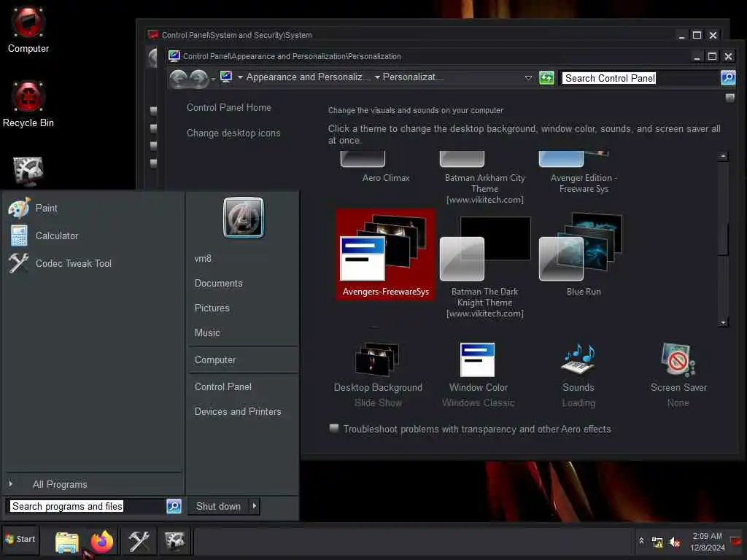This screenshot has height=560, width=747.
Task: Click the taskbar clock showing 2:09 AM
Action: click(707, 542)
